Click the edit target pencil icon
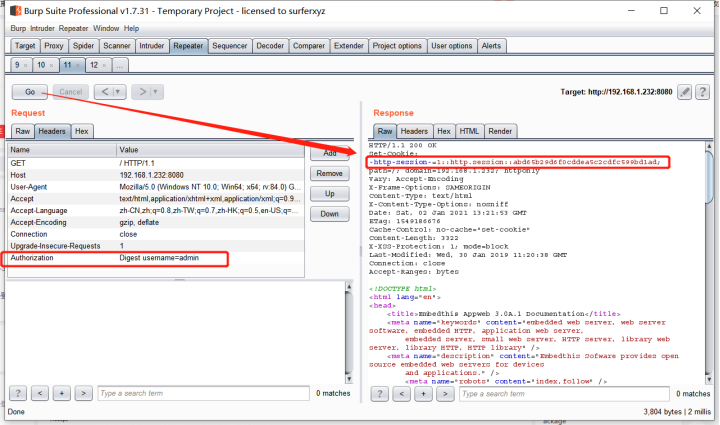This screenshot has width=720, height=425. pyautogui.click(x=685, y=92)
